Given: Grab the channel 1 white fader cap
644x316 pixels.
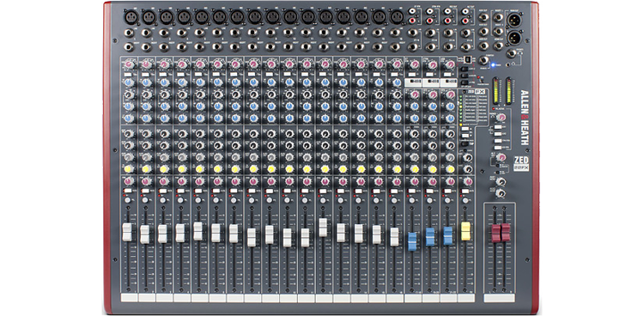Looking at the screenshot, I should (127, 232).
